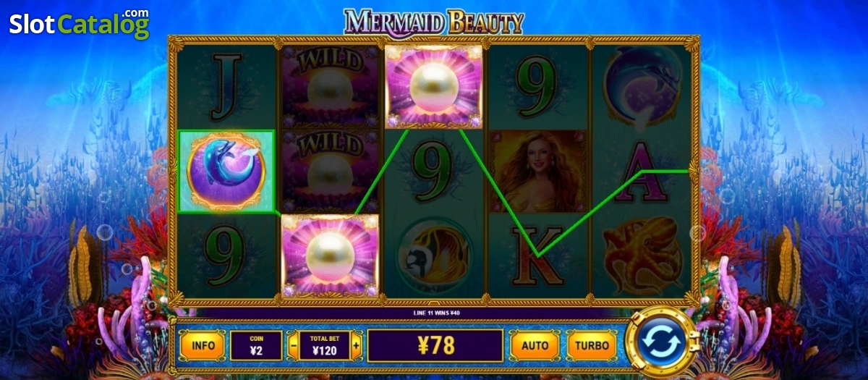Select the highlighted dolphin symbol in first reel

coord(226,172)
